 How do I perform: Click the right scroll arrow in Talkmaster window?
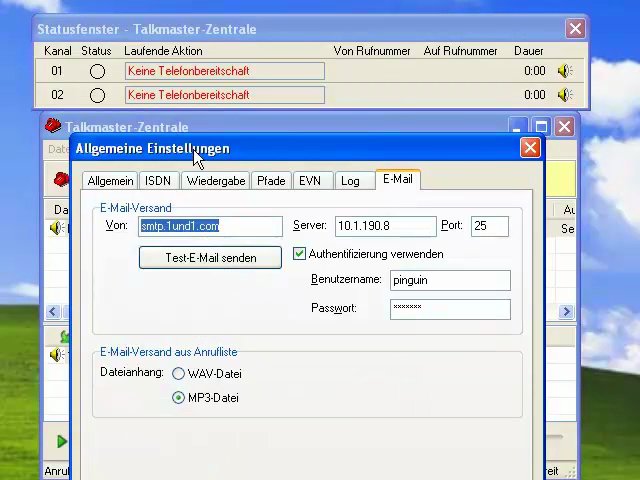tap(566, 312)
